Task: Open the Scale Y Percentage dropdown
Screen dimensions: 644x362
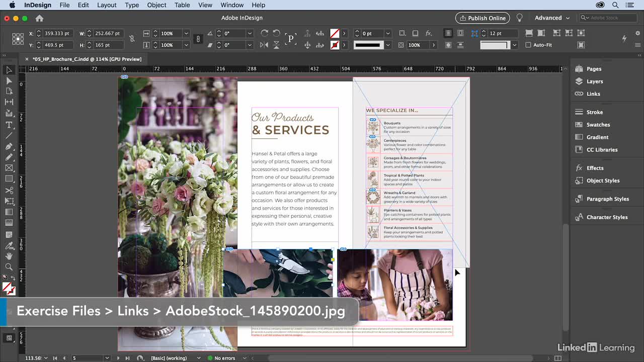Action: tap(186, 45)
